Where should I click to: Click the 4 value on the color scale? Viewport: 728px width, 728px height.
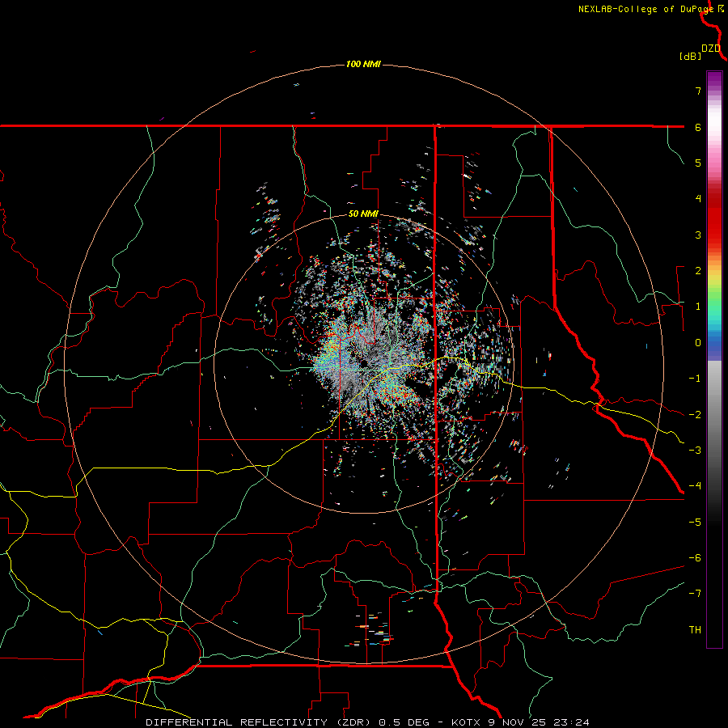click(698, 199)
